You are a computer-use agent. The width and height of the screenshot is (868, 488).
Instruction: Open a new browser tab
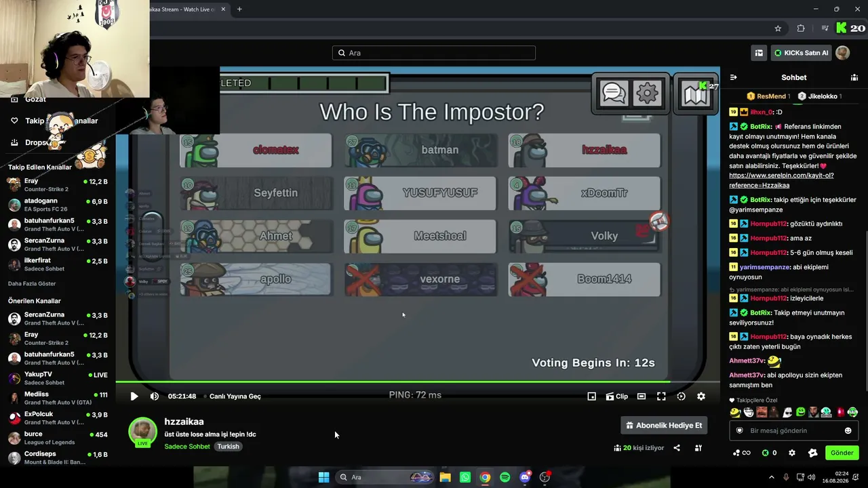click(239, 9)
